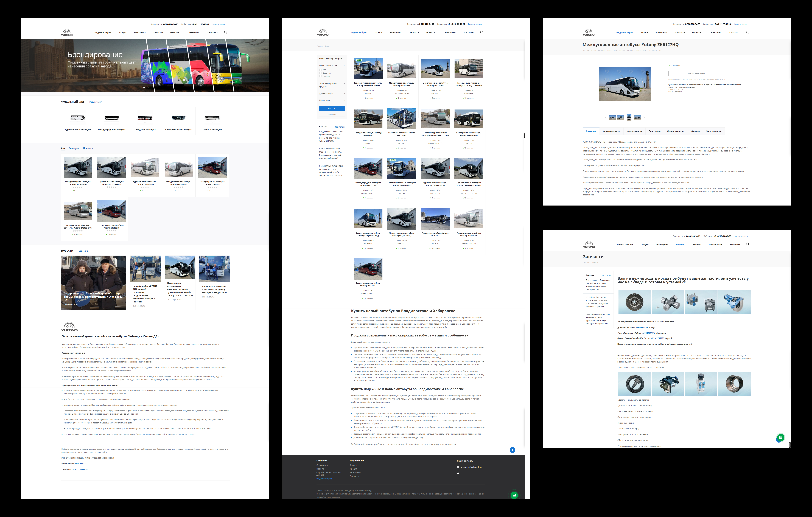Click search magnifier on the catalog page header

pos(481,32)
